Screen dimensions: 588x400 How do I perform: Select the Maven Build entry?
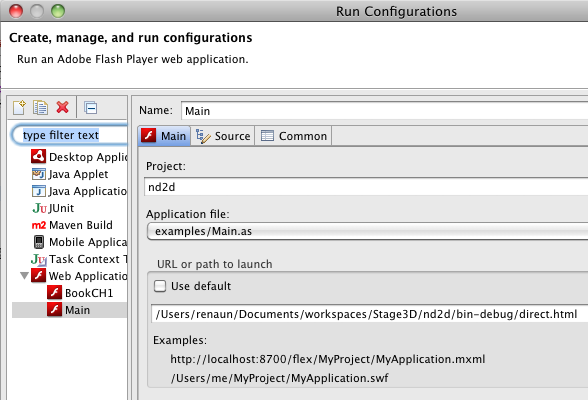[x=81, y=225]
